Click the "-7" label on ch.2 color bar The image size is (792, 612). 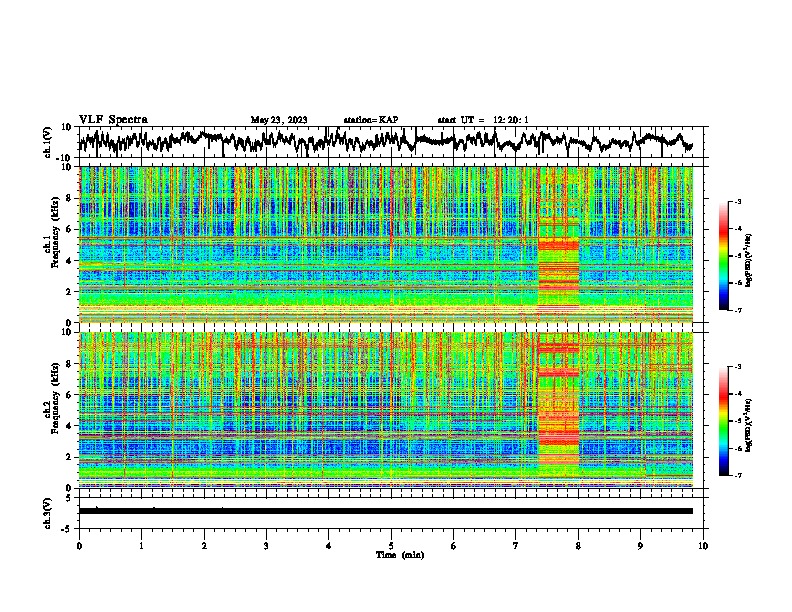point(737,475)
